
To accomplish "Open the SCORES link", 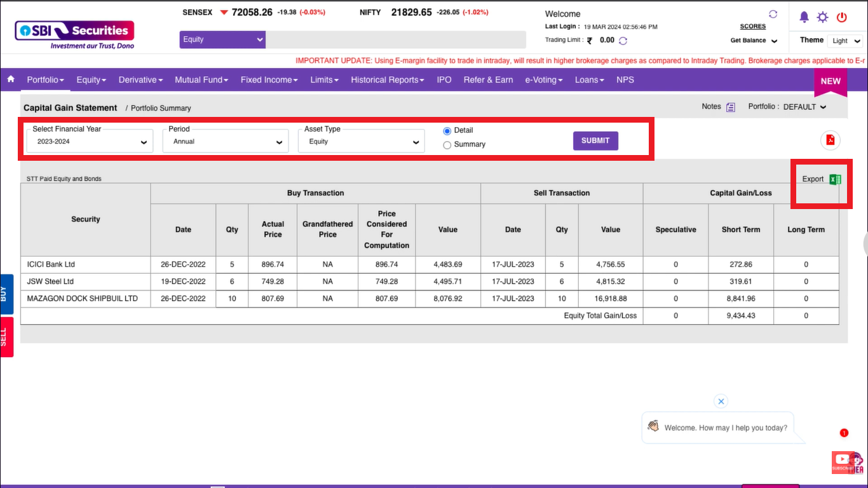I will (x=753, y=27).
